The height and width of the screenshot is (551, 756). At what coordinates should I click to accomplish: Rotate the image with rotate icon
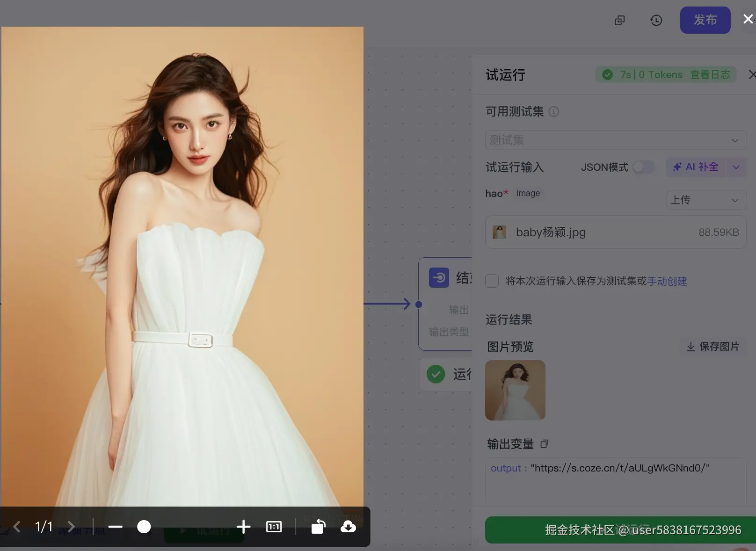319,527
